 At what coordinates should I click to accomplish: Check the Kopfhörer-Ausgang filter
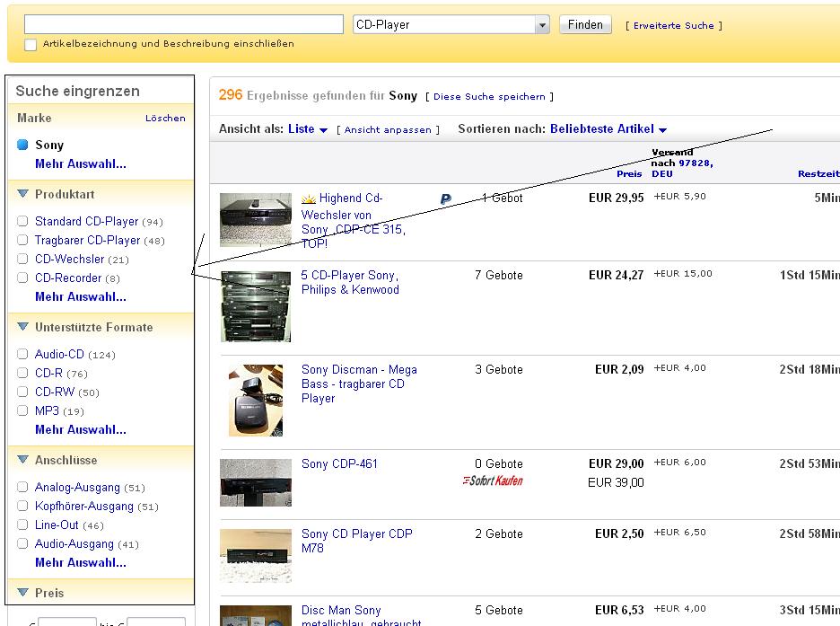[x=22, y=506]
